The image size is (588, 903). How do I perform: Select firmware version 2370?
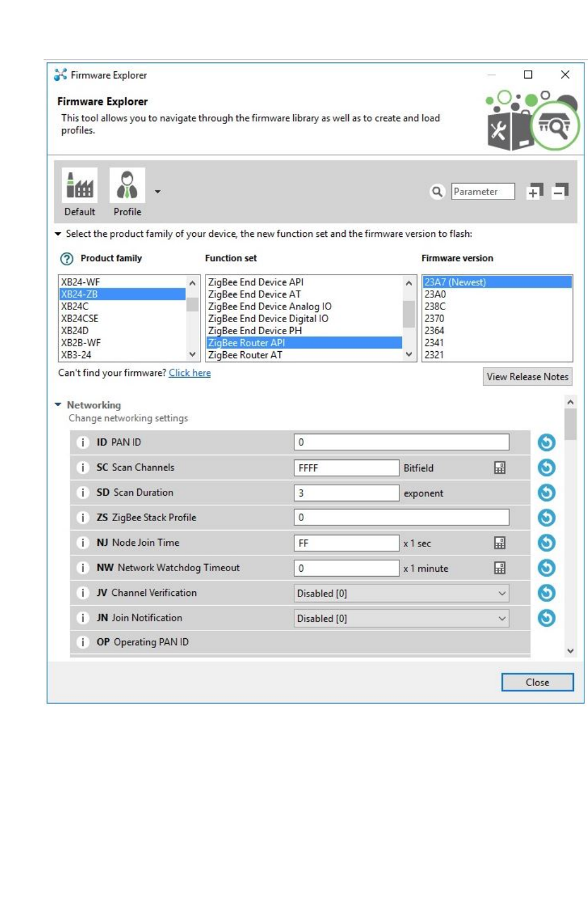tap(497, 319)
